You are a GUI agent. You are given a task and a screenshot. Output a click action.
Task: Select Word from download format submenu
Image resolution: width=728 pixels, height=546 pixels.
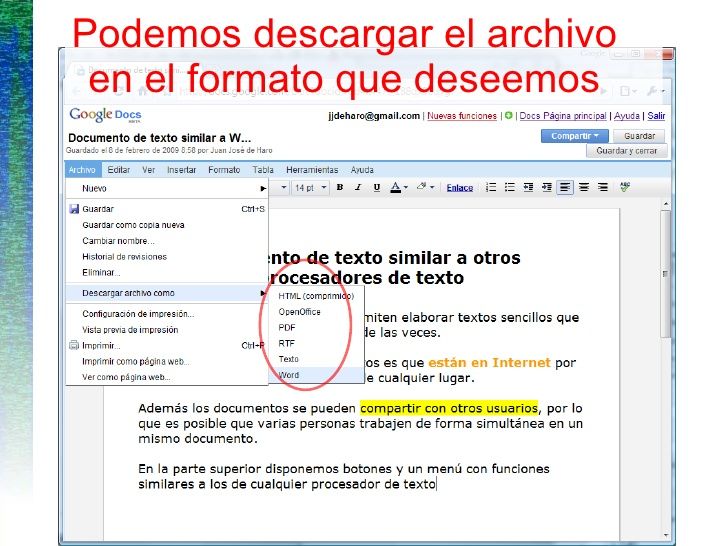pyautogui.click(x=289, y=375)
